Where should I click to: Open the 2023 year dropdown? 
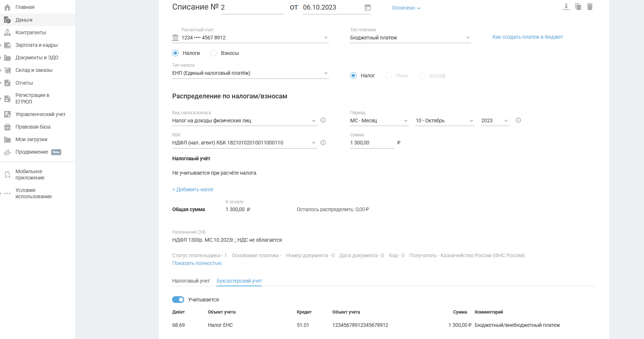495,120
